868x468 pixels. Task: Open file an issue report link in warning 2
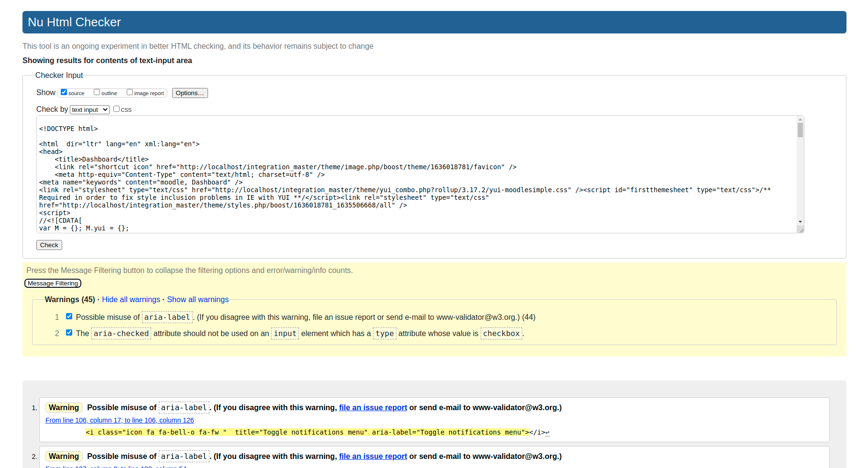click(x=373, y=456)
